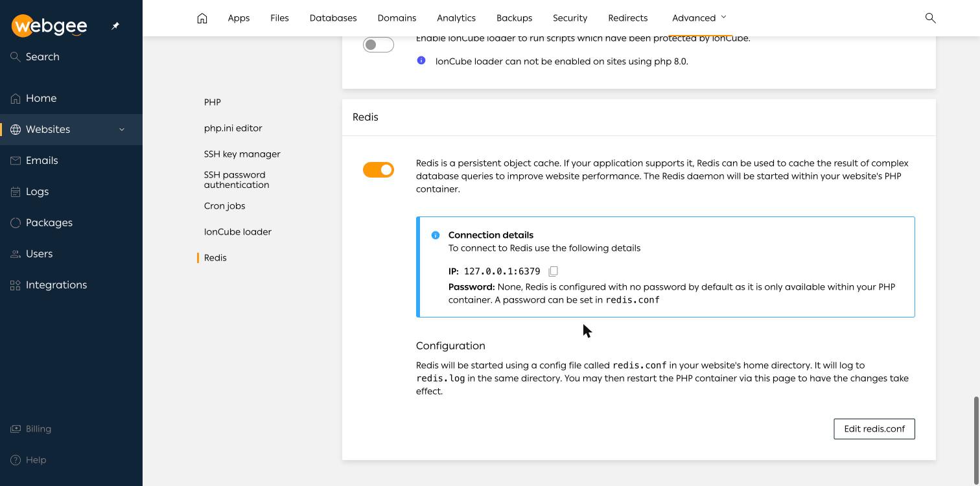Image resolution: width=980 pixels, height=486 pixels.
Task: Click the 127.0.0.1:6379 address text
Action: pos(502,272)
